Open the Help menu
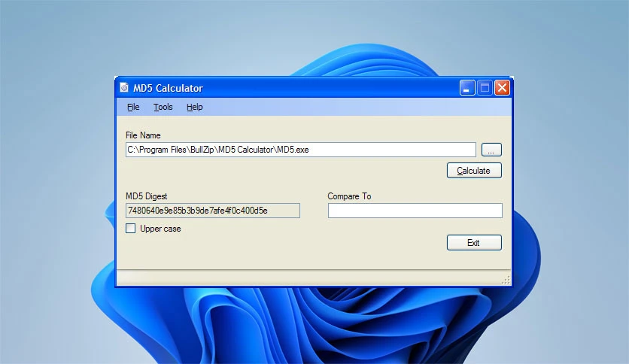 coord(195,107)
